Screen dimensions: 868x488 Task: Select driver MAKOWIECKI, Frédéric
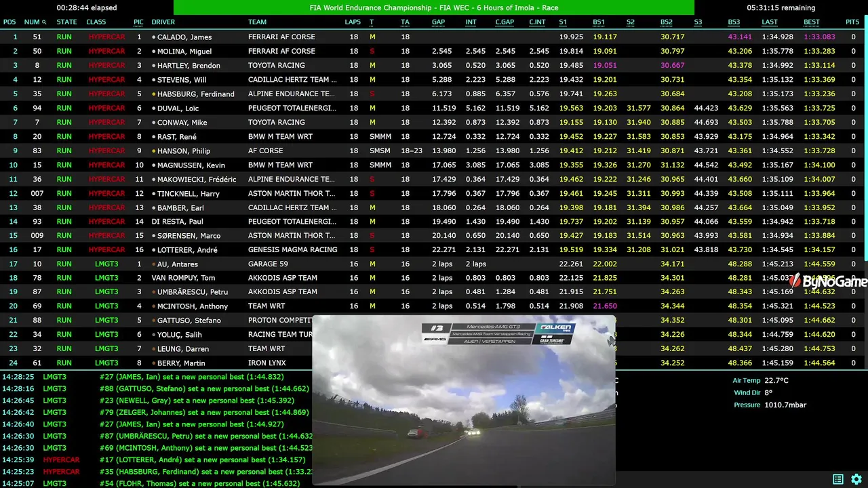pos(197,180)
